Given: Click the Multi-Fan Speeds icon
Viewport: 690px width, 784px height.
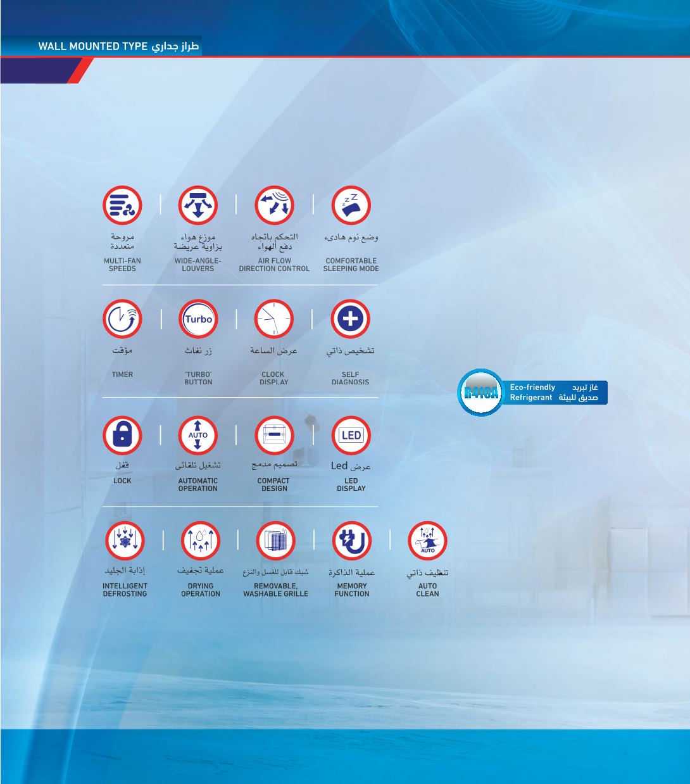Looking at the screenshot, I should click(122, 205).
